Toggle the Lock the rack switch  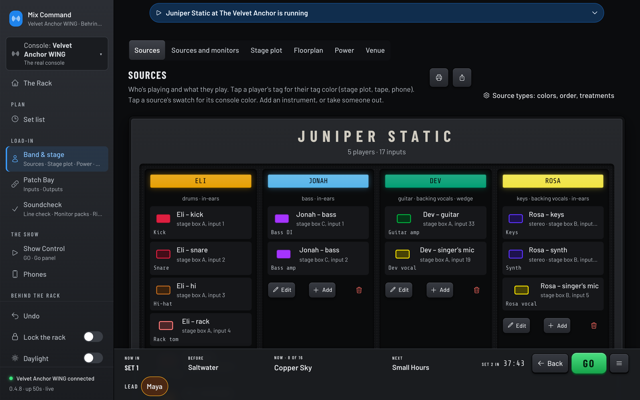click(x=93, y=337)
